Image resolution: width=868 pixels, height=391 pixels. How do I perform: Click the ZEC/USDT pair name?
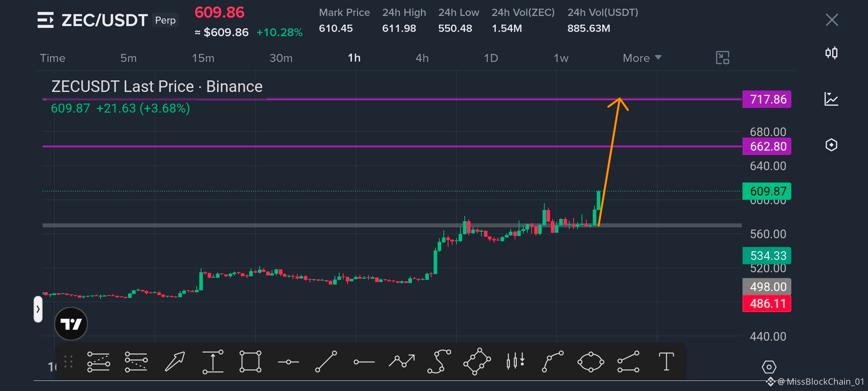point(105,20)
